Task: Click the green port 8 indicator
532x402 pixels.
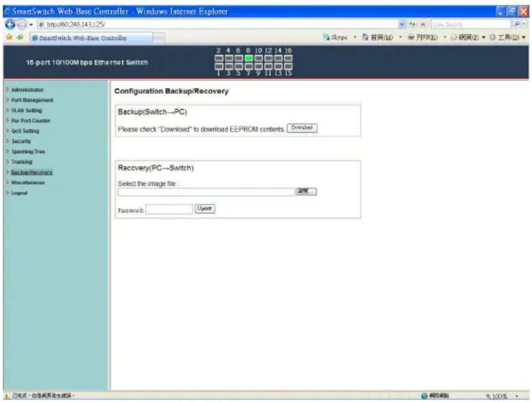Action: click(249, 58)
